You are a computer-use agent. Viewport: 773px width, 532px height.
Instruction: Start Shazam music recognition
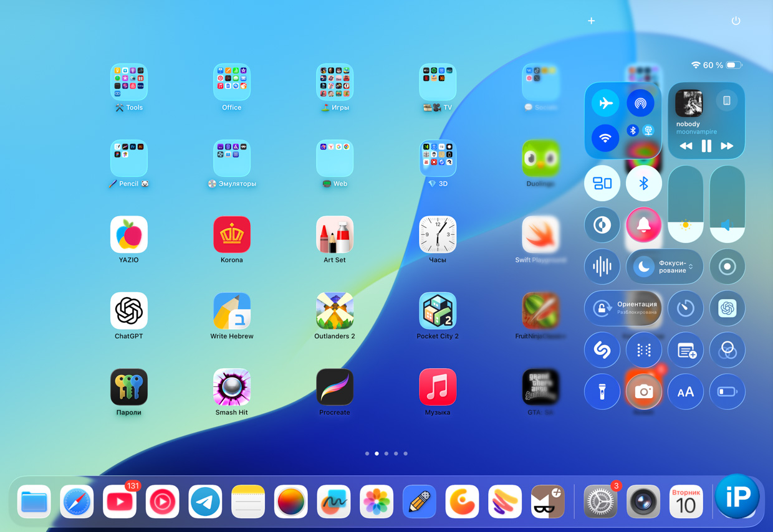click(602, 350)
